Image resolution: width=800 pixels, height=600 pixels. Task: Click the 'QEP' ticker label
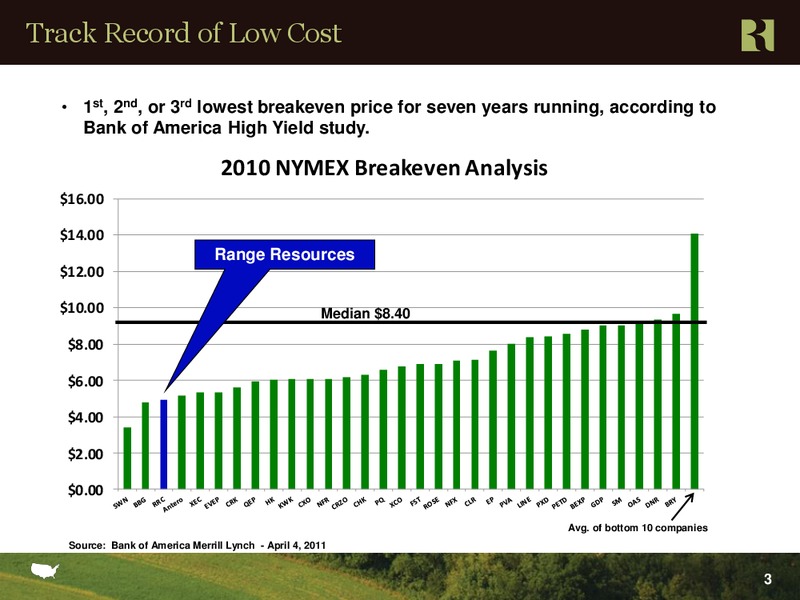(x=249, y=502)
